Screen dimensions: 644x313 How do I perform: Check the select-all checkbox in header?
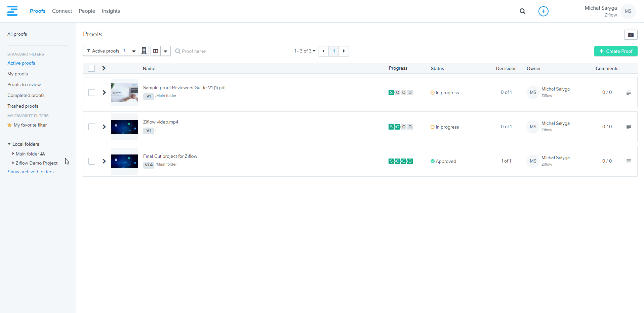(x=91, y=68)
